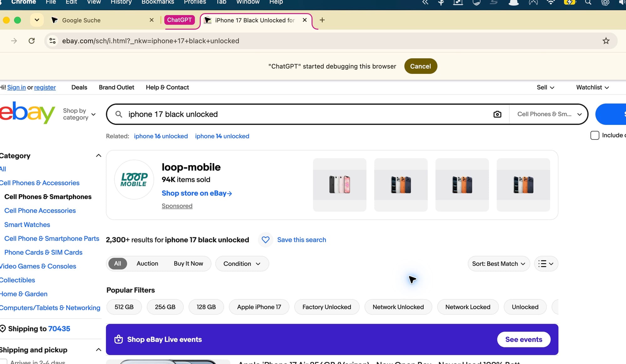The height and width of the screenshot is (364, 626).
Task: Go forward with the arrow button
Action: point(14,41)
